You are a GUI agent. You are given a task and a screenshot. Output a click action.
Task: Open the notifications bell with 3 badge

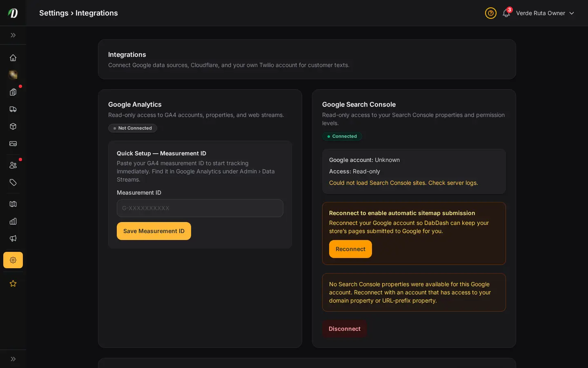coord(506,13)
